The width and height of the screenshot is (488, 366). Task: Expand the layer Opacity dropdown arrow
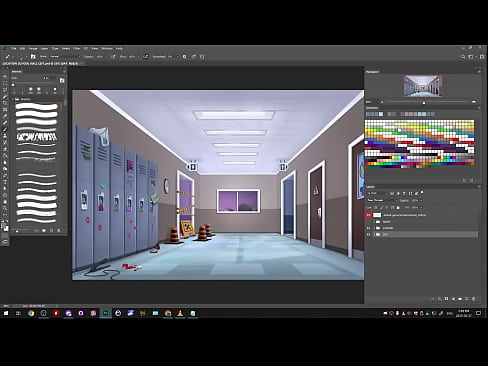[421, 200]
